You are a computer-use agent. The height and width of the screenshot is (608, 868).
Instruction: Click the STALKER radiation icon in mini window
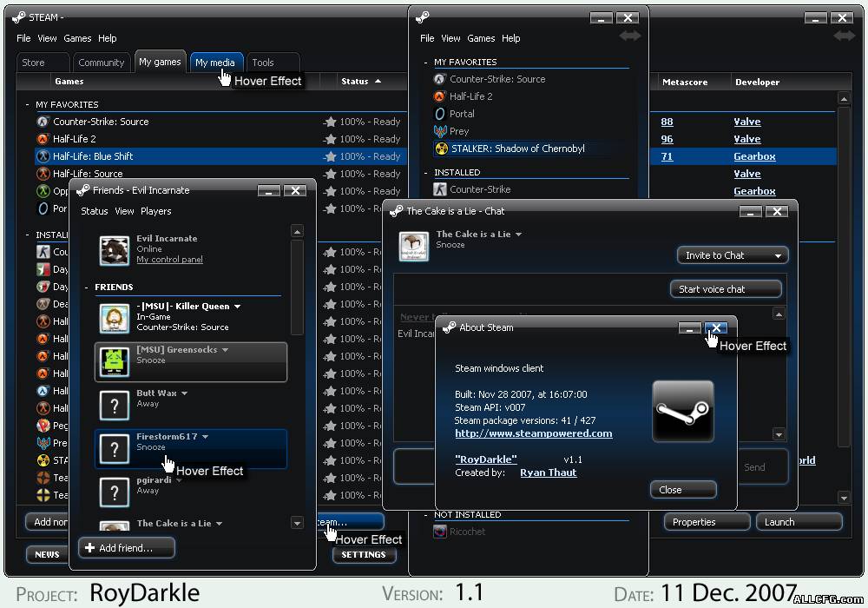tap(441, 149)
